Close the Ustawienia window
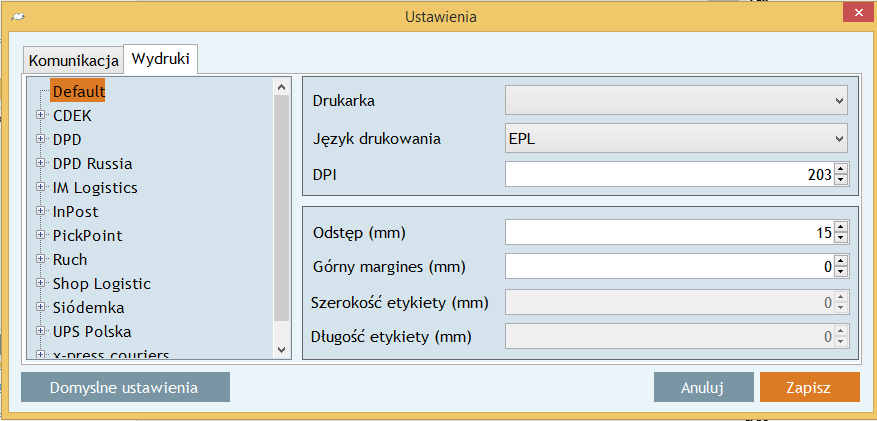This screenshot has width=877, height=421. [x=859, y=13]
